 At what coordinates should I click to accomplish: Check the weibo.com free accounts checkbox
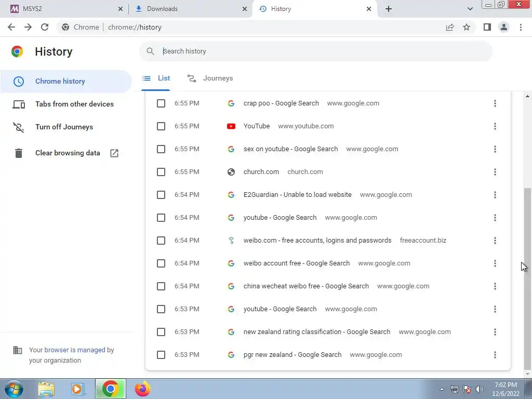[x=161, y=241]
